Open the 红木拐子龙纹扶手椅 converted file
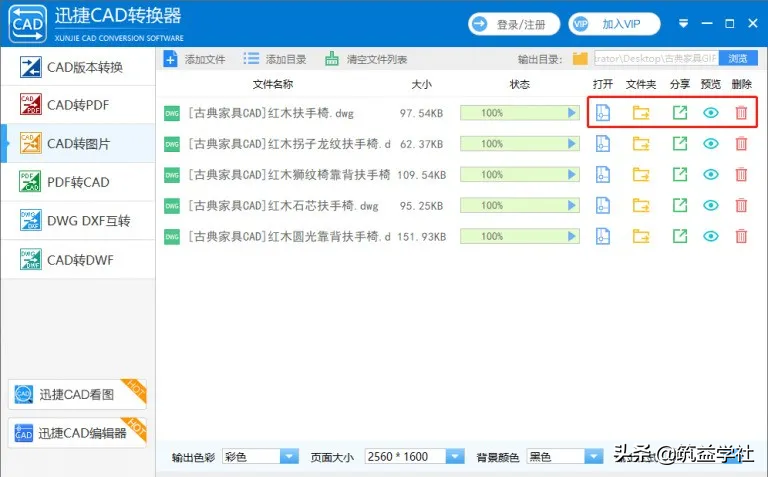This screenshot has height=477, width=768. pos(602,144)
